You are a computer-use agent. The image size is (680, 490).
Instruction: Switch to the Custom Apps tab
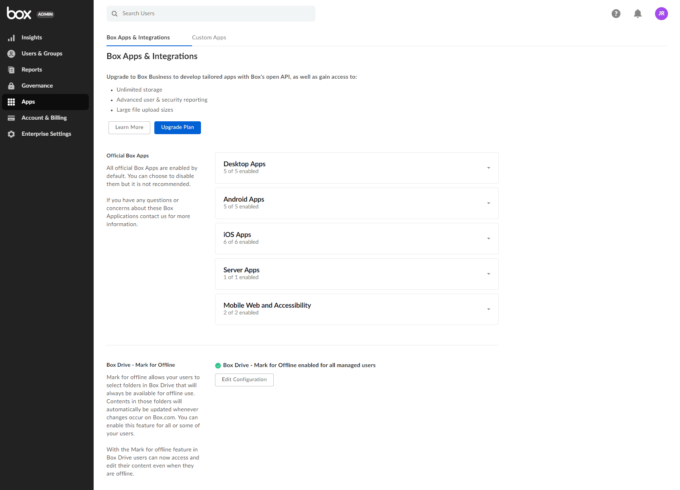click(209, 37)
